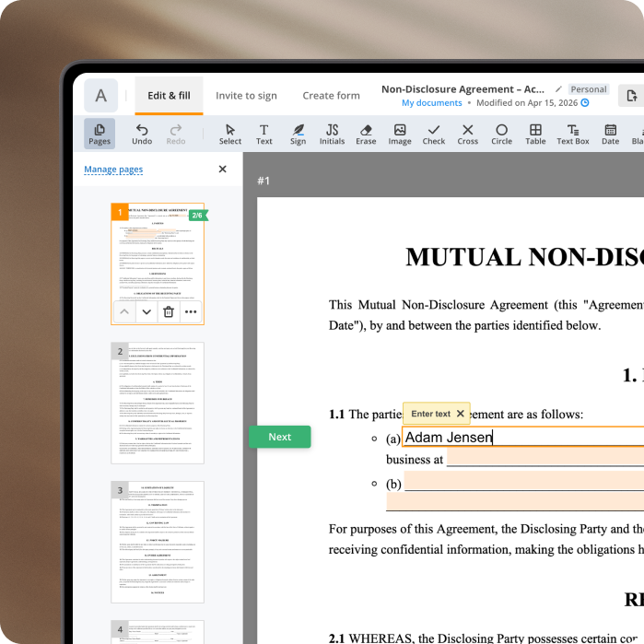Screen dimensions: 644x644
Task: Activate the Text tool
Action: click(x=263, y=134)
